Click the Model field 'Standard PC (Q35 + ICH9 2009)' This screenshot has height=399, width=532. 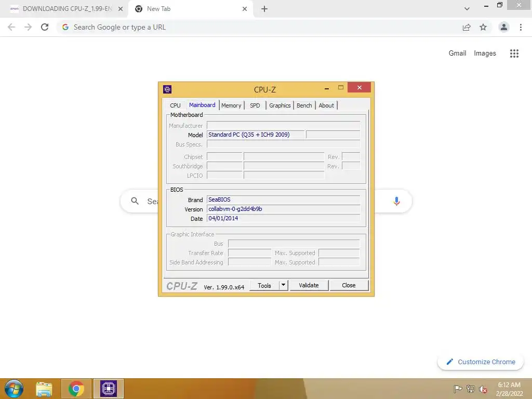click(256, 135)
